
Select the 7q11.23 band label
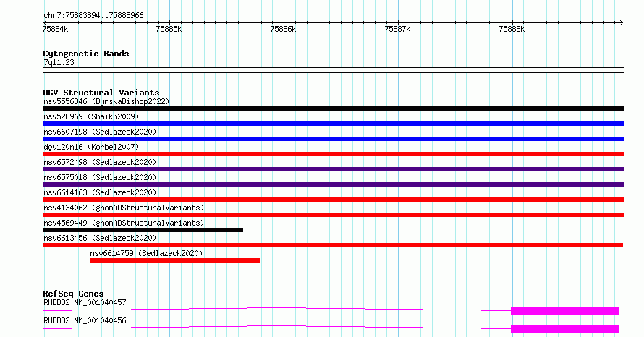(x=59, y=62)
